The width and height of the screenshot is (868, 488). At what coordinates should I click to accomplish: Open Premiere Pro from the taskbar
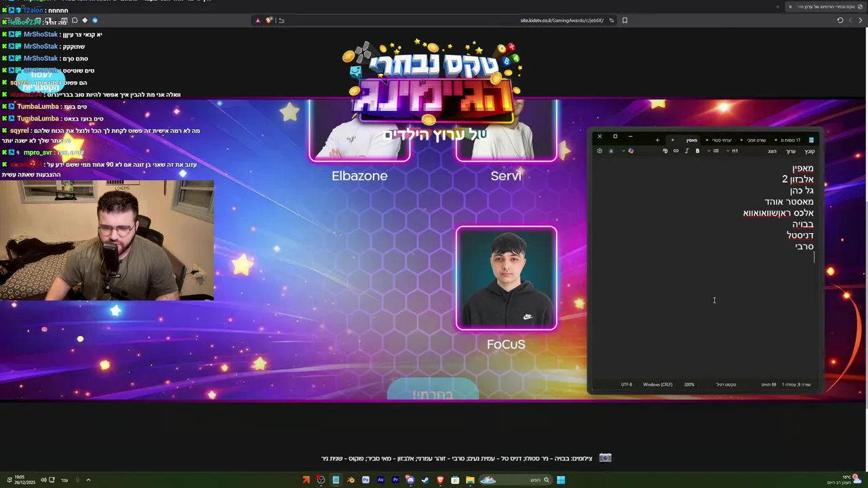click(395, 480)
